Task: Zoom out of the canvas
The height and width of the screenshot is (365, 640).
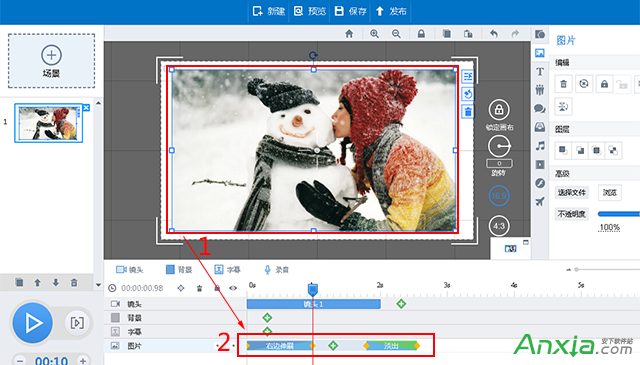Action: point(396,33)
